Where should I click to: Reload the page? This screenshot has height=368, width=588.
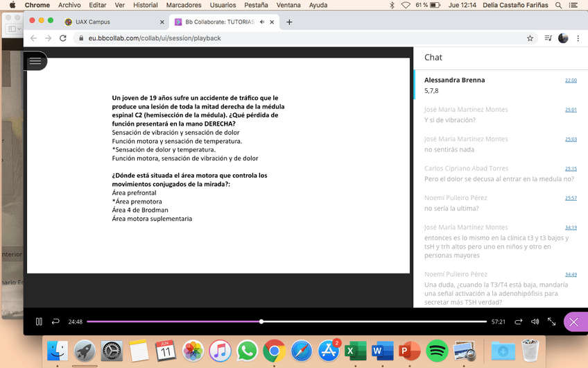tap(62, 38)
